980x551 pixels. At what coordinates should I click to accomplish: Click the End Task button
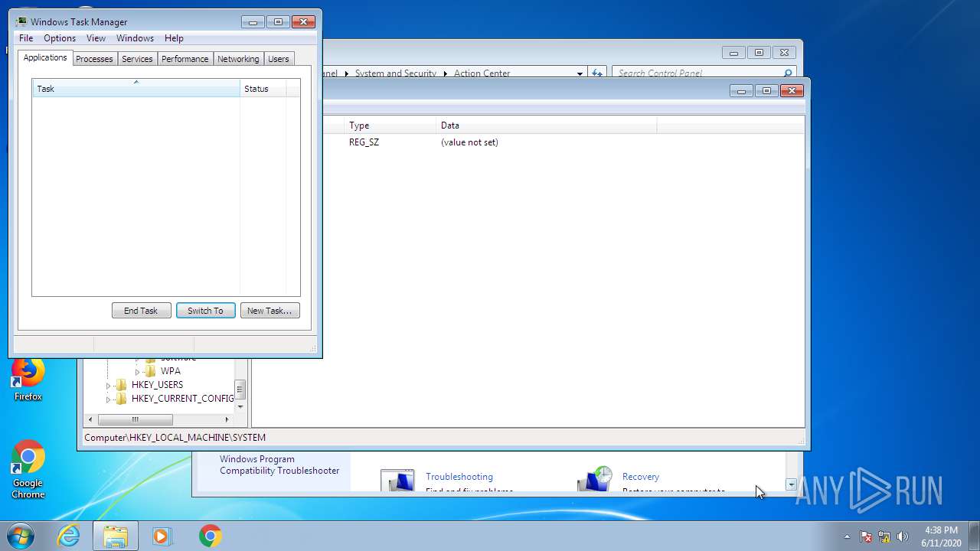[141, 311]
